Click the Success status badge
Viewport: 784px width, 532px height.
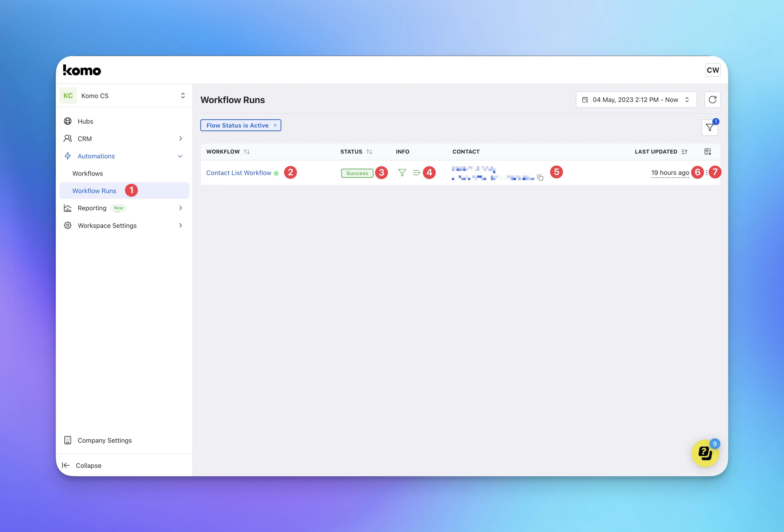pos(357,173)
